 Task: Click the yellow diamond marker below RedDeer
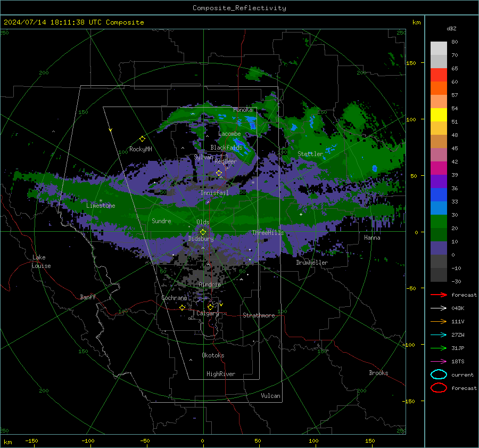pos(219,173)
